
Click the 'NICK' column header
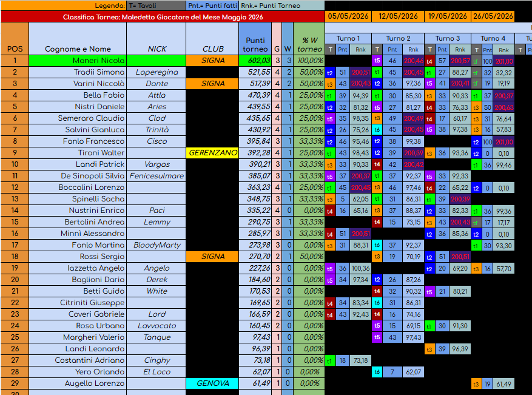157,39
